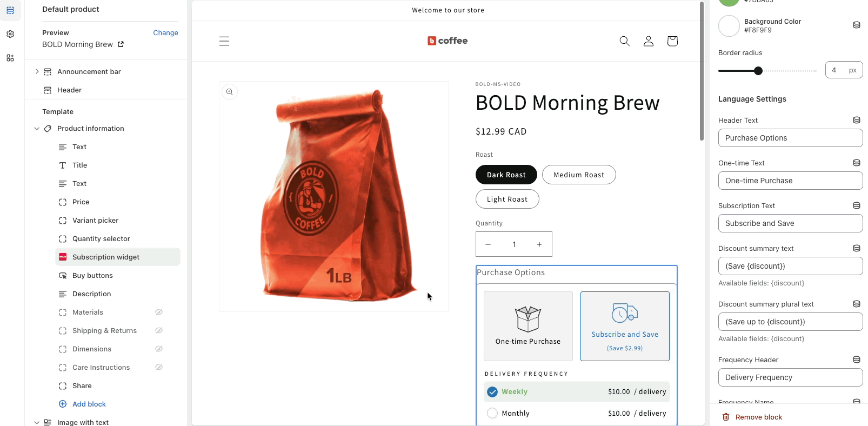This screenshot has width=868, height=426.
Task: Collapse the Product information section
Action: (x=37, y=129)
